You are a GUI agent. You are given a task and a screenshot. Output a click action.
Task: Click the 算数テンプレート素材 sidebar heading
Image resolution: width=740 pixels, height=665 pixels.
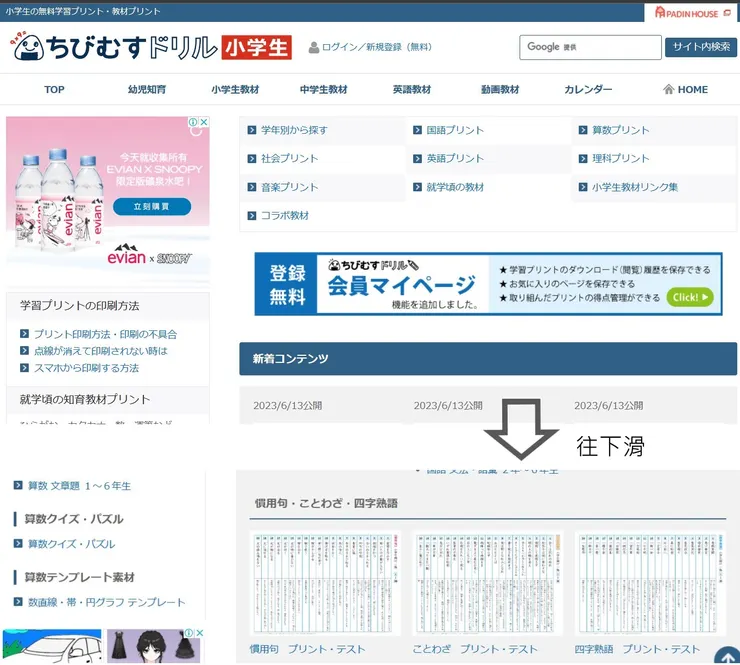click(79, 577)
